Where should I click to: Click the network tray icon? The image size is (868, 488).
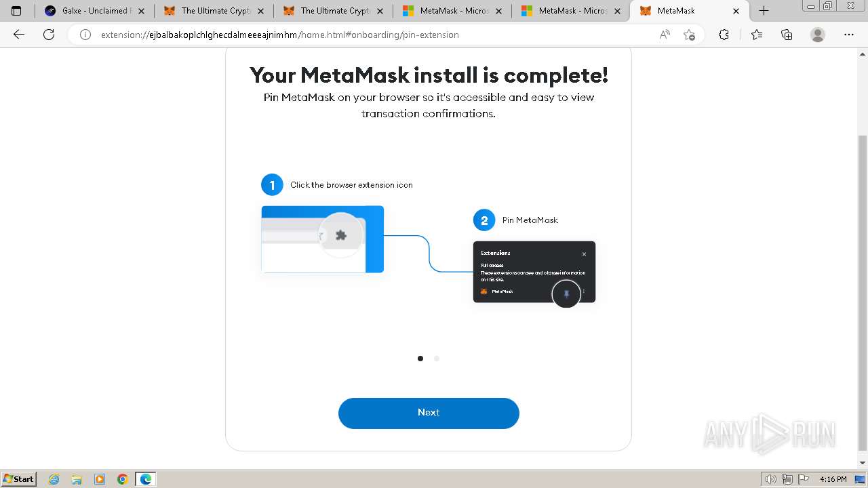tap(787, 479)
